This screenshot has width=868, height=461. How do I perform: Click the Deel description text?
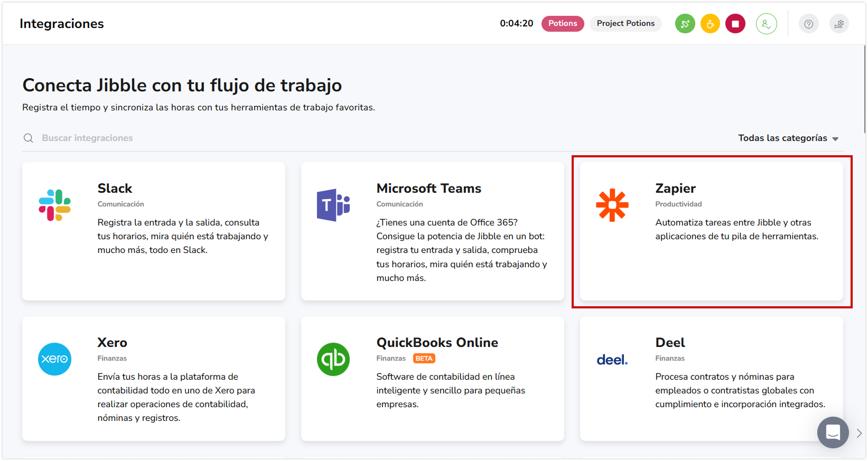point(740,391)
